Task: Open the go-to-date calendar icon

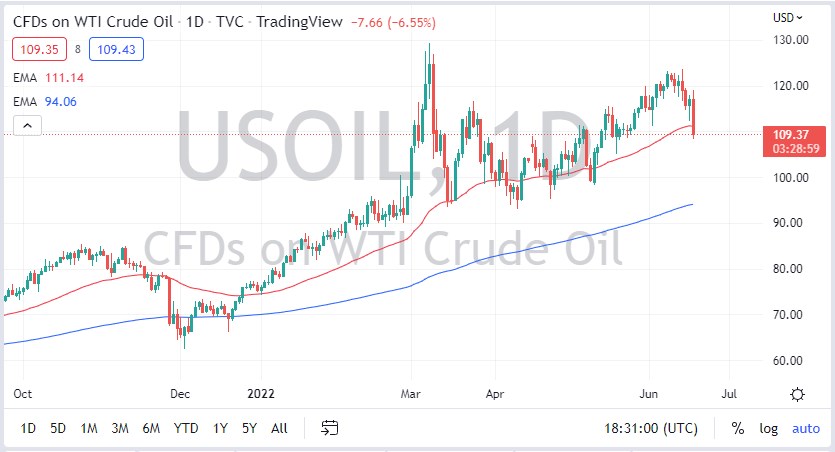Action: [x=329, y=428]
